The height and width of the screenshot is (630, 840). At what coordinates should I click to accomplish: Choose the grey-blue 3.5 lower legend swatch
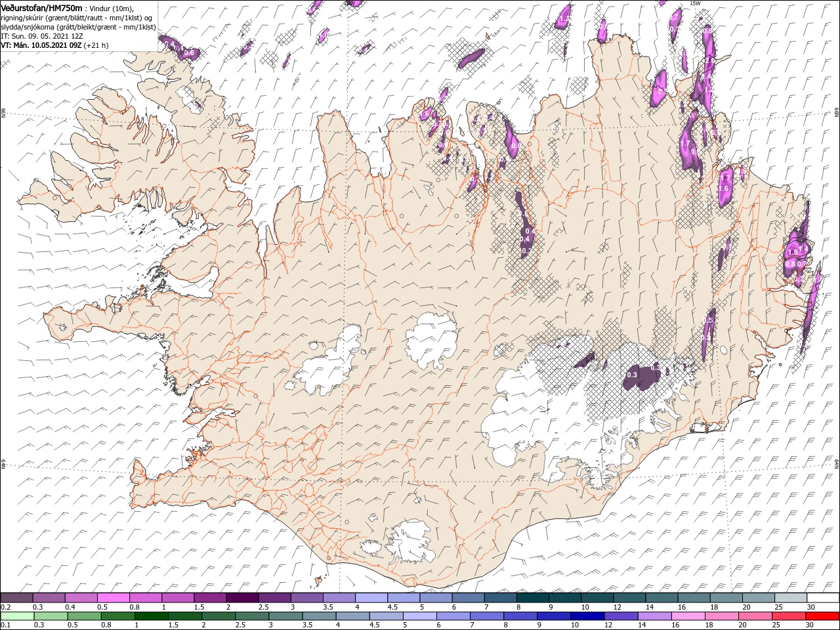318,616
